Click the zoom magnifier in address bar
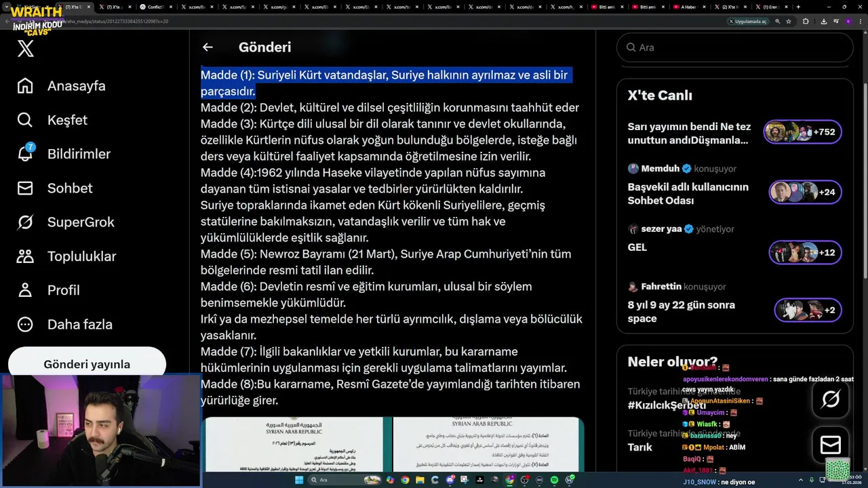The width and height of the screenshot is (868, 488). 778,21
